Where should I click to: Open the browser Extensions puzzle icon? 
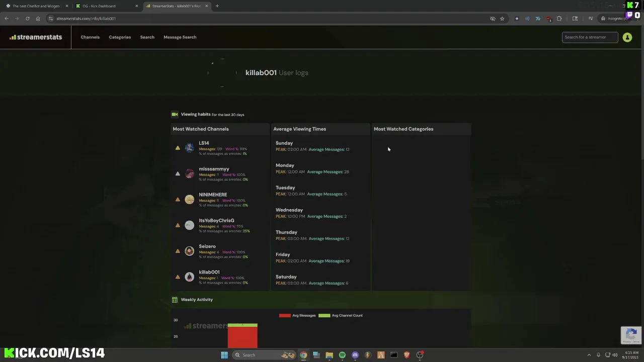559,19
